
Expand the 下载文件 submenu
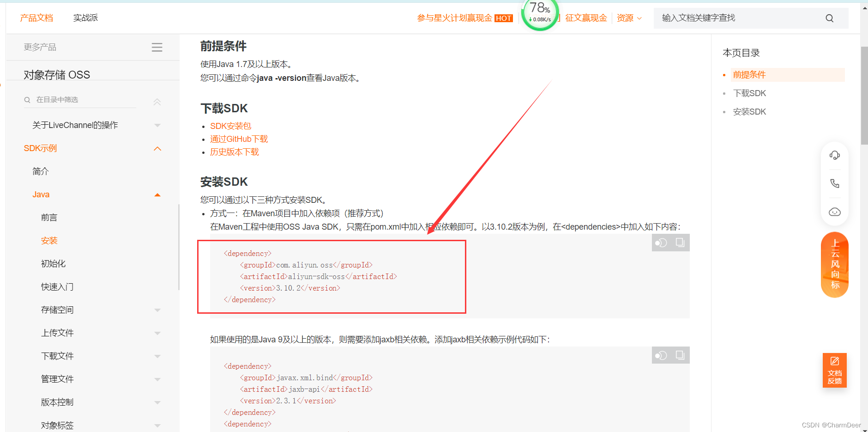[x=157, y=356]
